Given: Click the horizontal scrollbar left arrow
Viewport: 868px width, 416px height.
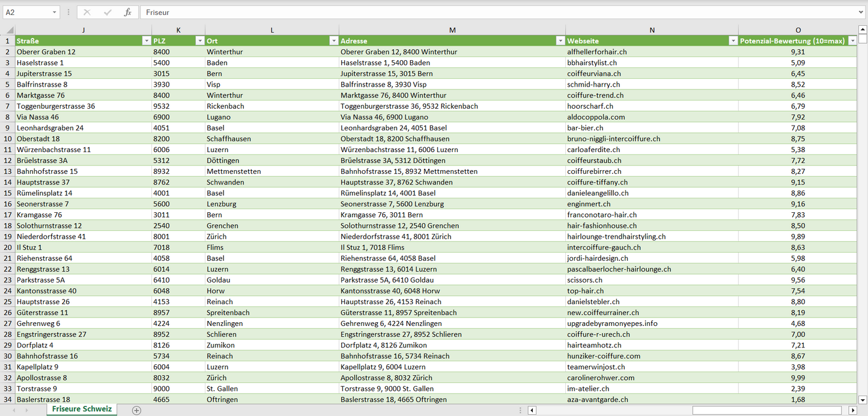Looking at the screenshot, I should (x=532, y=410).
